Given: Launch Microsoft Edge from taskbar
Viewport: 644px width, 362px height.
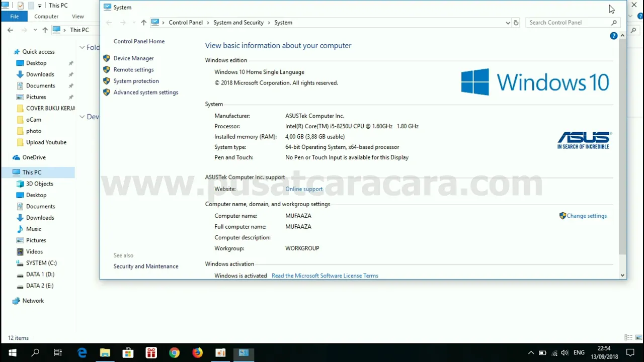Looking at the screenshot, I should 82,353.
